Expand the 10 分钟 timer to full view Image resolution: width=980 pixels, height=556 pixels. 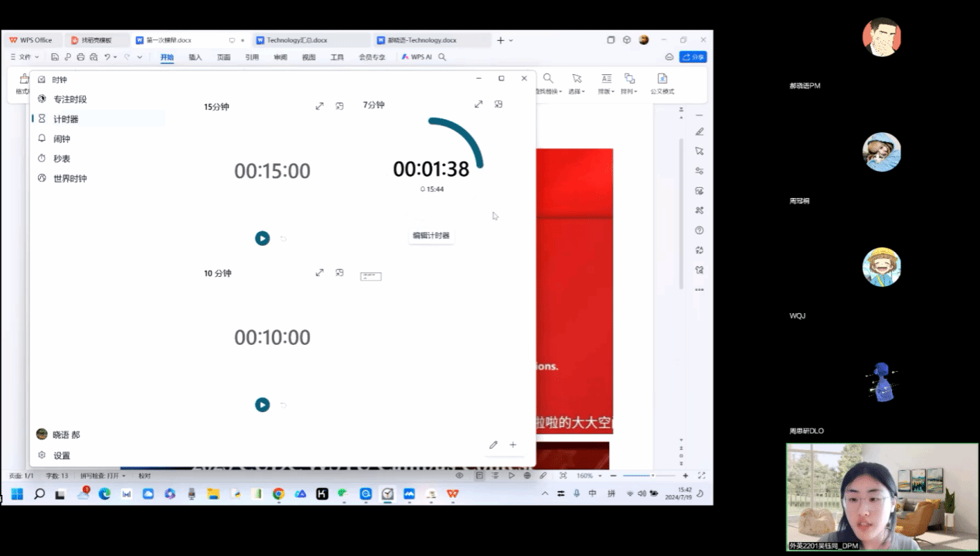pyautogui.click(x=319, y=273)
